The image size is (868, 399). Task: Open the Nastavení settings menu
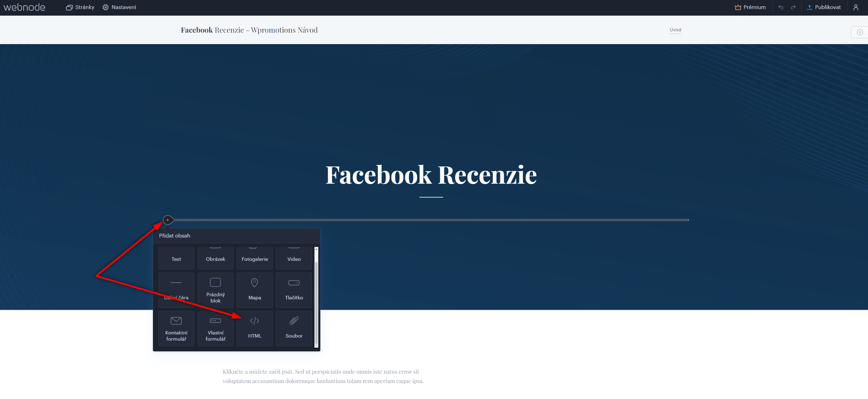[119, 7]
